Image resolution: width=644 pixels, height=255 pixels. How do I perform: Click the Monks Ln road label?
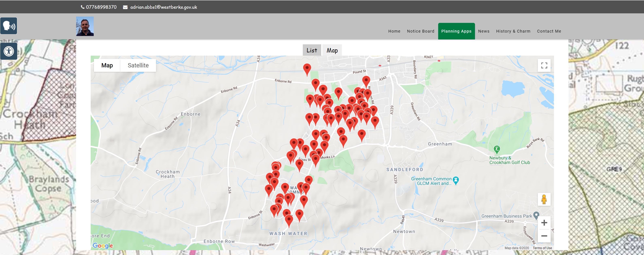pos(327,157)
